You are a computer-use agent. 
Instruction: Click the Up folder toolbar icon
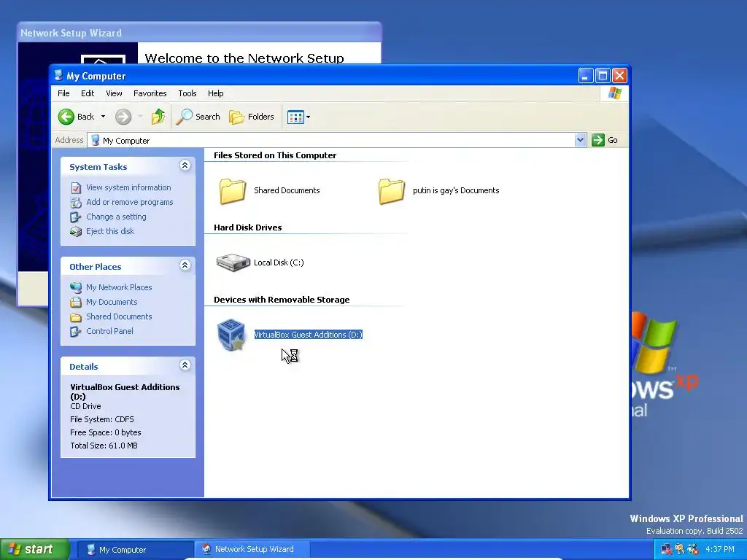click(158, 117)
